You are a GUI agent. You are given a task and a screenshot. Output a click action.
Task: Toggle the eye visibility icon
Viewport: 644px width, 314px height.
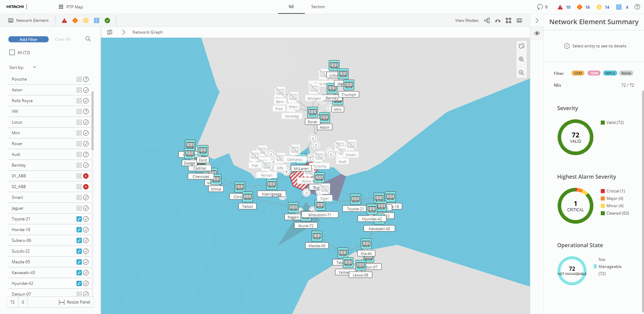(537, 33)
